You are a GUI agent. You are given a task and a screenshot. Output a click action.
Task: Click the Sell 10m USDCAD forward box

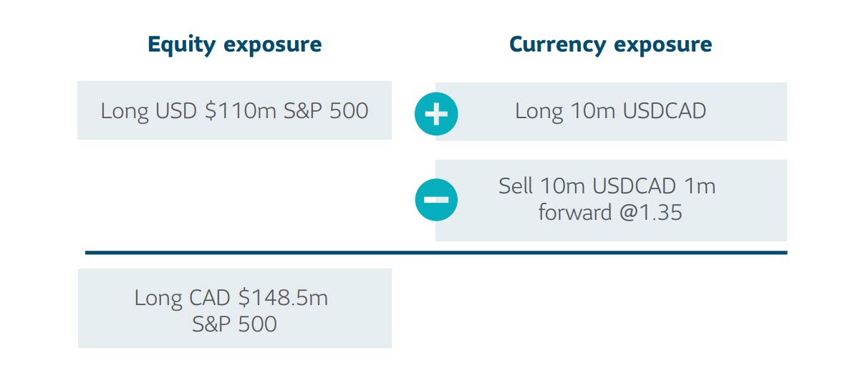[x=611, y=200]
